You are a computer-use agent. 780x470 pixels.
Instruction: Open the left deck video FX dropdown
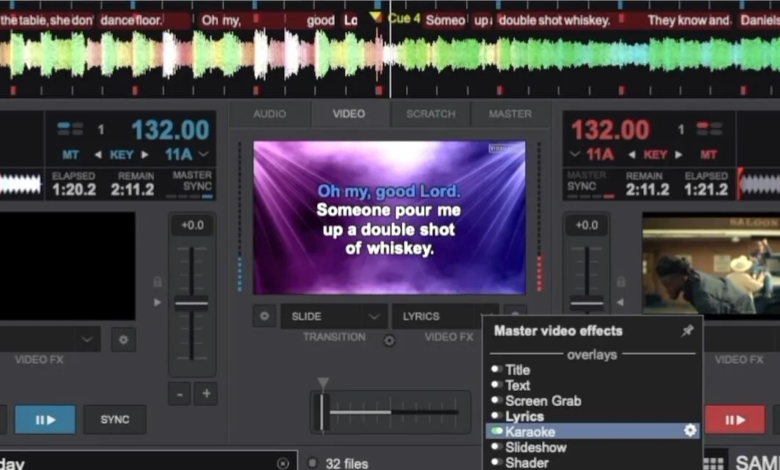pos(50,339)
